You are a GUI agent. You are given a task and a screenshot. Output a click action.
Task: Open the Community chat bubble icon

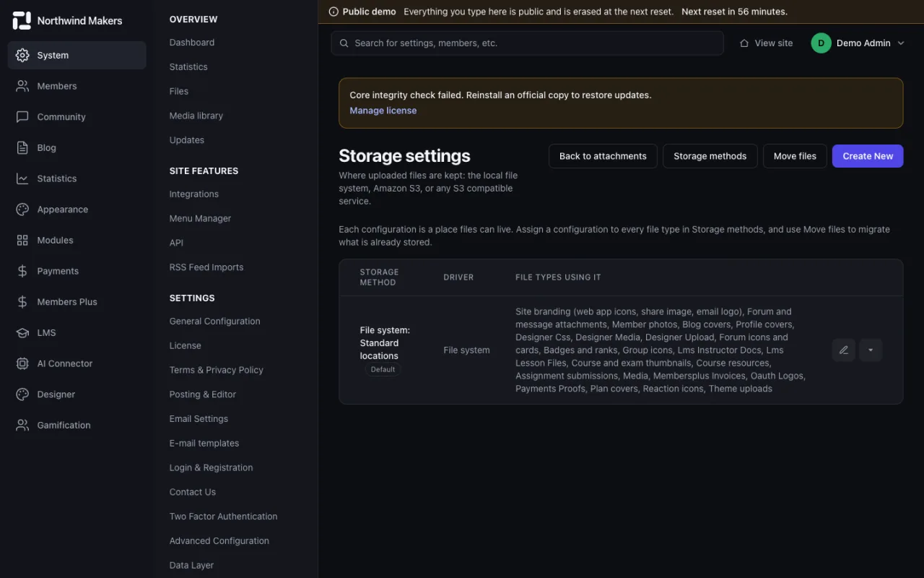pyautogui.click(x=22, y=117)
